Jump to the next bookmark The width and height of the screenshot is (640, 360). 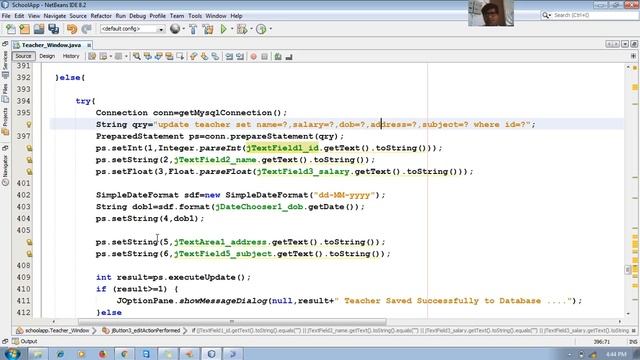coord(204,56)
